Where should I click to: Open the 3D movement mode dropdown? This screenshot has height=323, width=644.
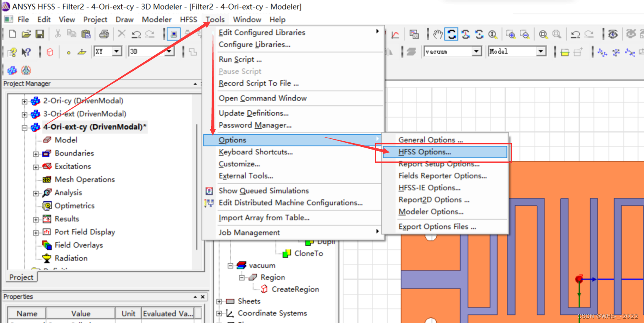click(169, 51)
